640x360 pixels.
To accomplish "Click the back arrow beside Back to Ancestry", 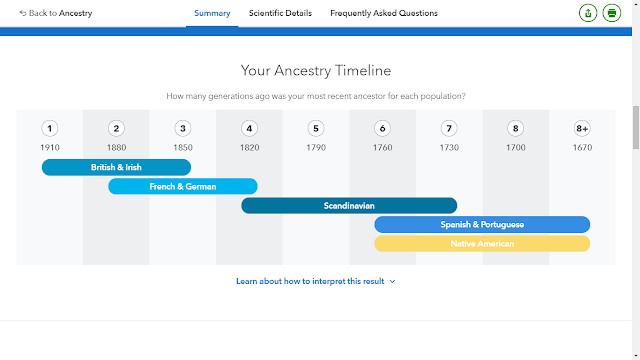I will tap(23, 13).
